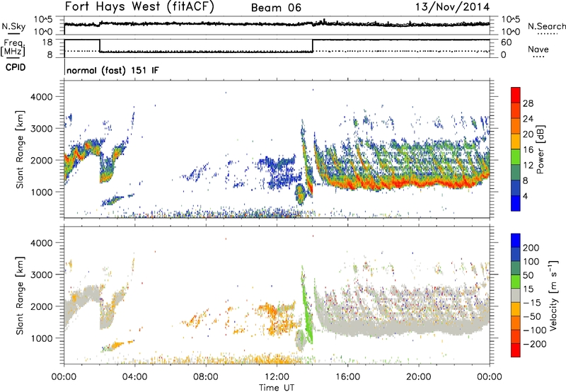
Task: Select the 'Beam 06' label
Action: pos(276,8)
